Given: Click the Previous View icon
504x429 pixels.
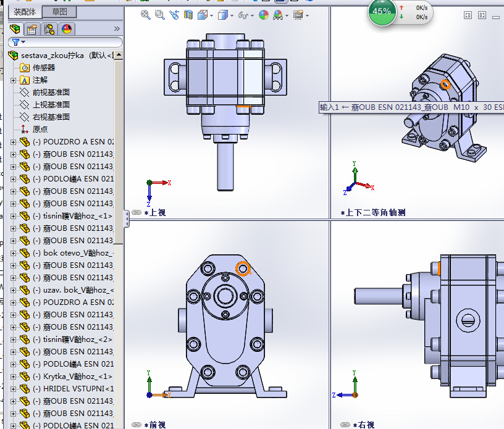Looking at the screenshot, I should point(174,15).
